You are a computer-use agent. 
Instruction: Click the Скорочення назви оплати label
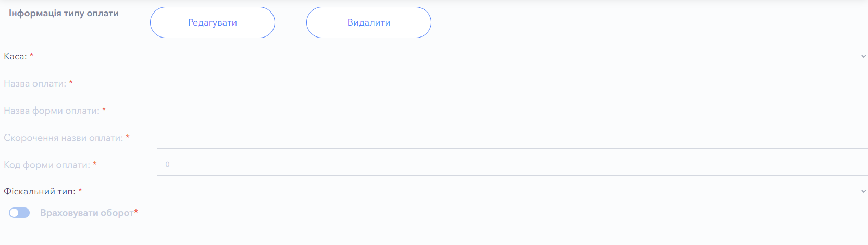(63, 138)
